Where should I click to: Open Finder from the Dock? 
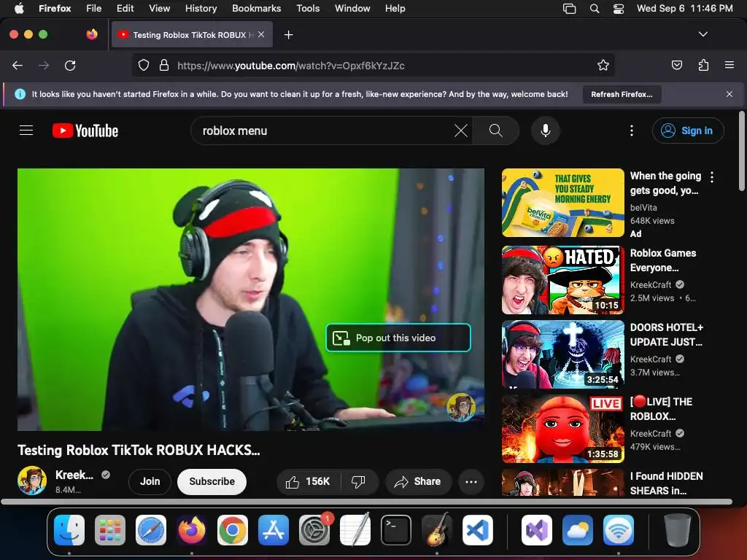point(69,530)
